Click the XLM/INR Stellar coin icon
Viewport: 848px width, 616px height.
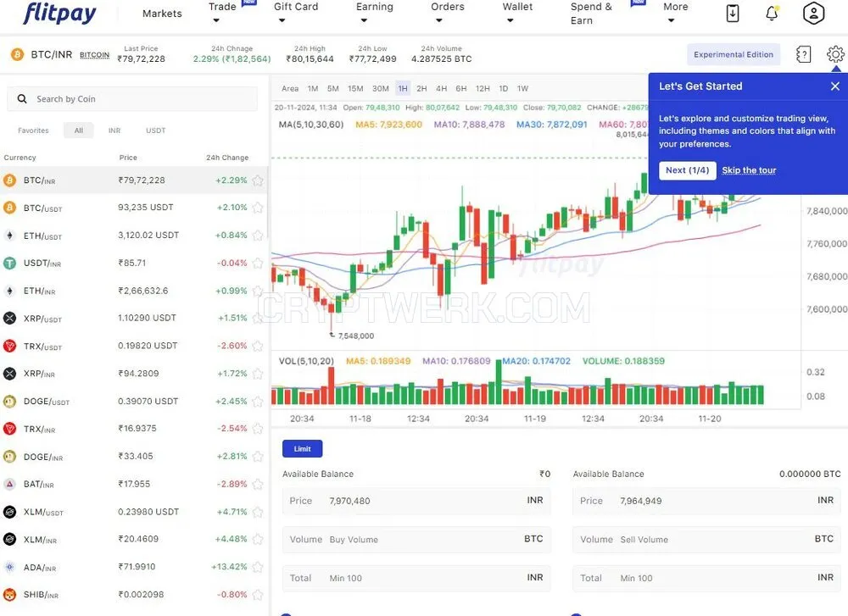click(9, 539)
